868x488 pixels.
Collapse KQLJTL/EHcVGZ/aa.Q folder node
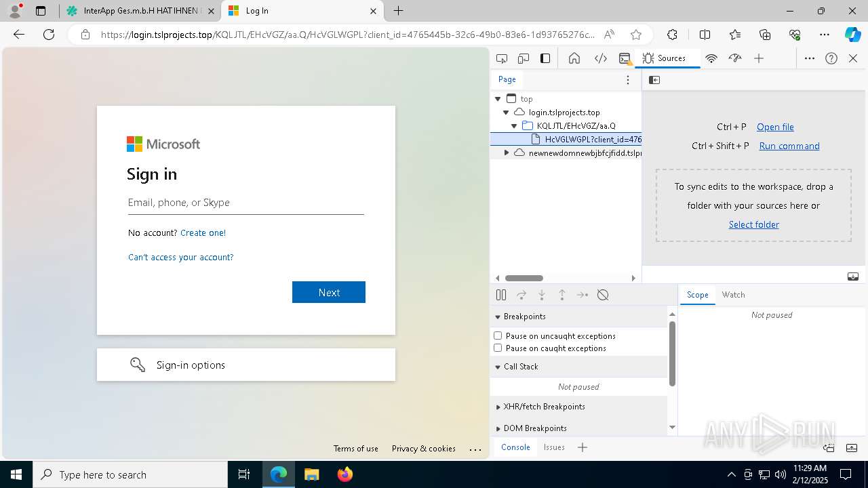(x=514, y=126)
